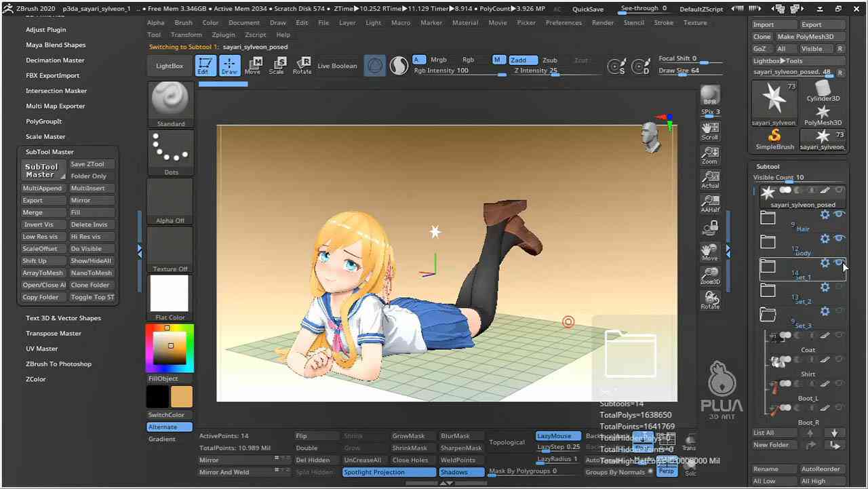Screen dimensions: 868x489
Task: Activate Draw mode button
Action: tap(229, 66)
